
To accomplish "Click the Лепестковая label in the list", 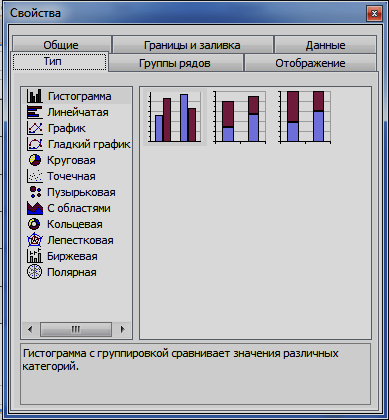I will [x=80, y=240].
